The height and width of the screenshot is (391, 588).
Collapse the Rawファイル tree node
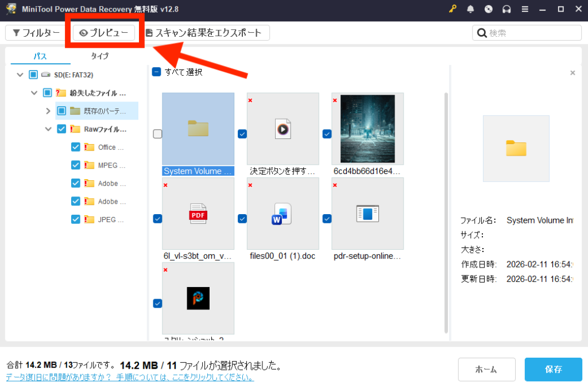point(48,129)
